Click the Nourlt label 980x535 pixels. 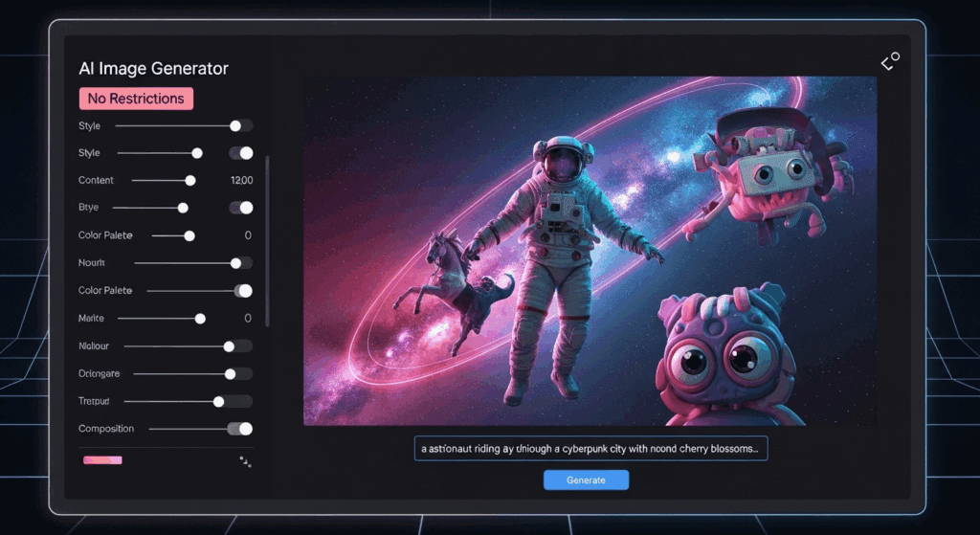click(91, 262)
